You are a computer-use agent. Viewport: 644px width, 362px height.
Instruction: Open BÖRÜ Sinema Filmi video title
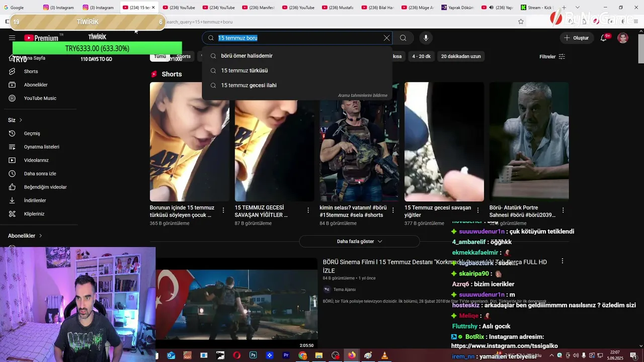tap(435, 266)
